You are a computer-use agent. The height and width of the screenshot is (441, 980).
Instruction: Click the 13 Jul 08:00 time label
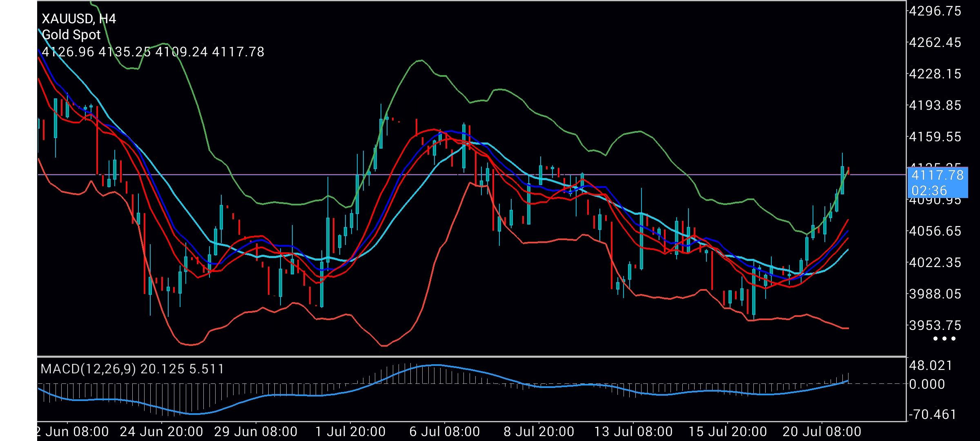click(x=633, y=432)
